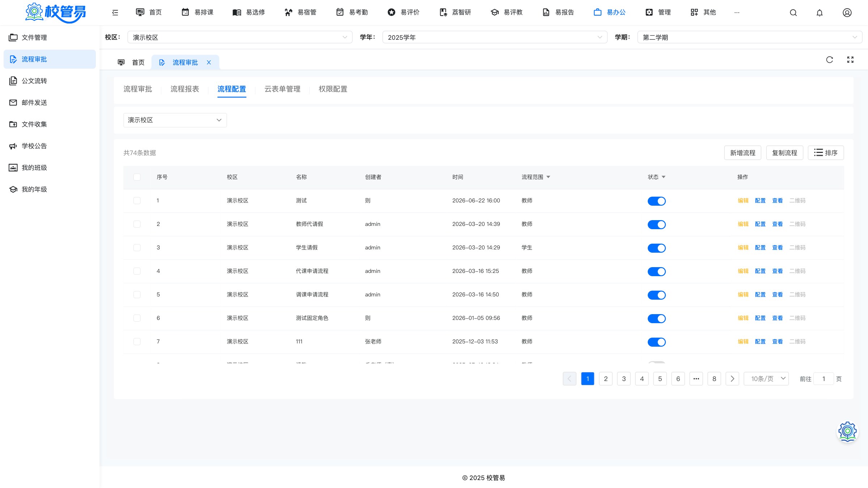Switch to the 流程报表 tab
This screenshot has width=868, height=488.
point(185,89)
